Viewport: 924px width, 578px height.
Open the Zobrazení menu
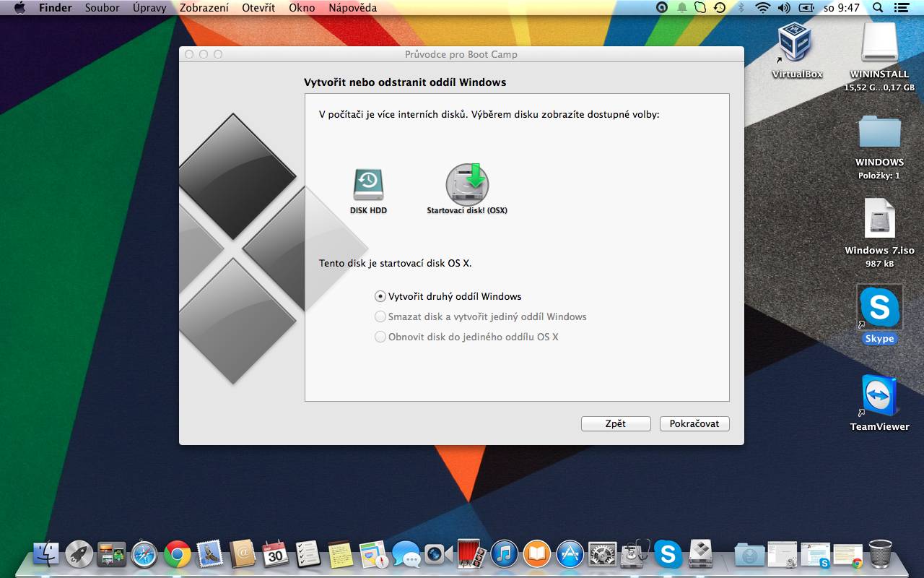pos(204,8)
